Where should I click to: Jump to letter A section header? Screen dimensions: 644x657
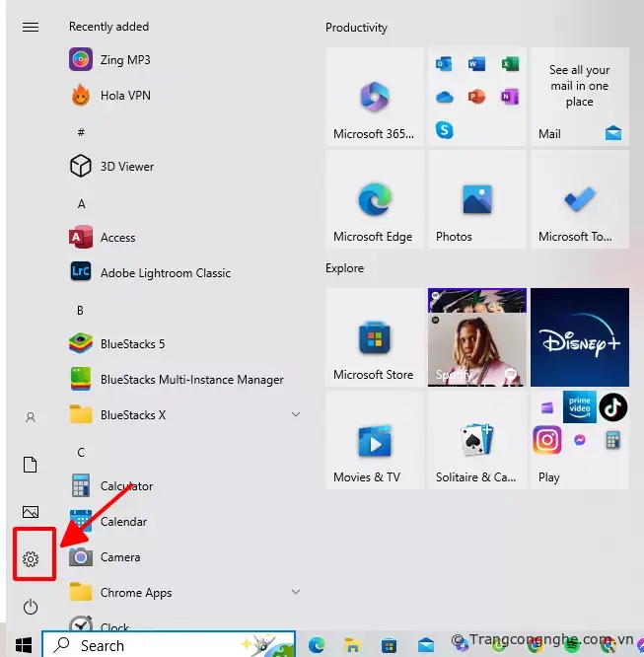tap(82, 203)
